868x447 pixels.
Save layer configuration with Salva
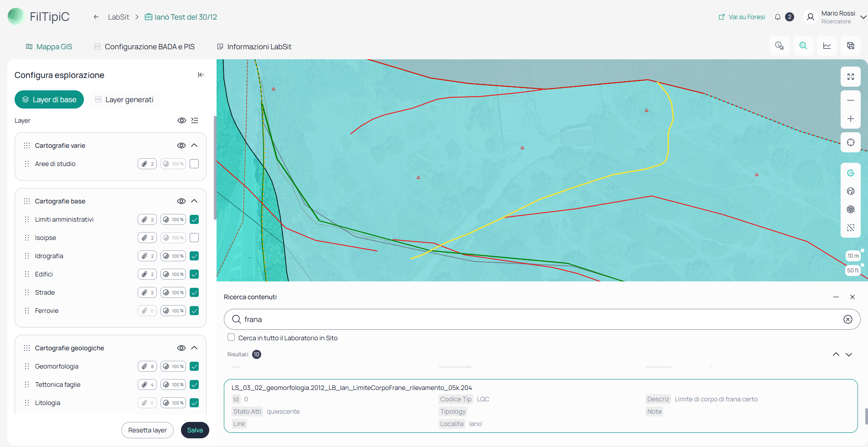point(195,430)
